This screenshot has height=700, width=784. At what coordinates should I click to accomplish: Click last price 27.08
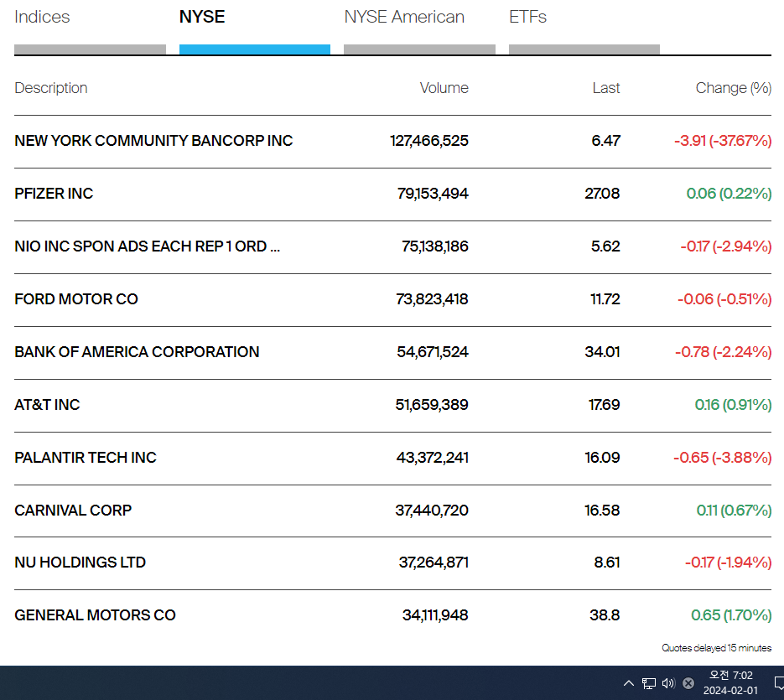tap(602, 194)
